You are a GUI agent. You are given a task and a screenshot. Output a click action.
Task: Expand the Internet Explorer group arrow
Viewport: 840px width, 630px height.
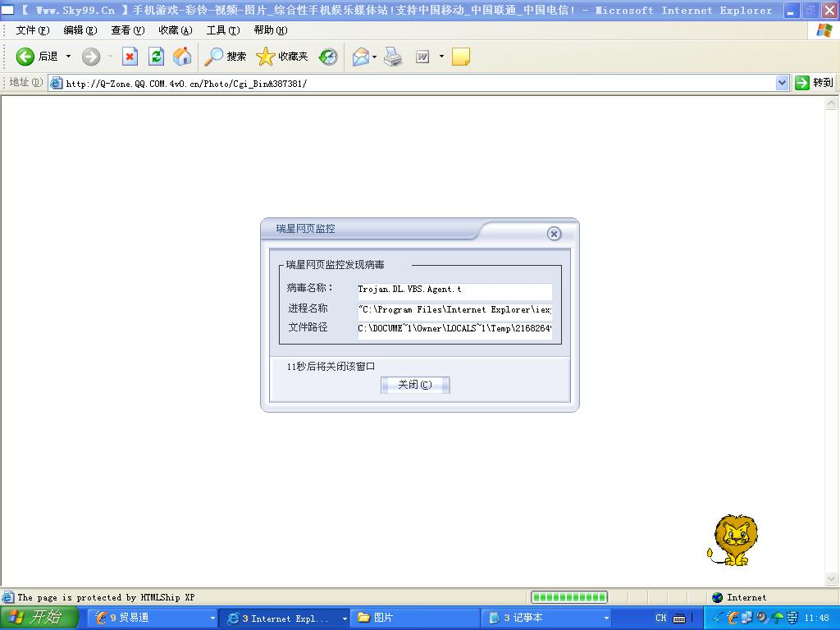(x=345, y=619)
